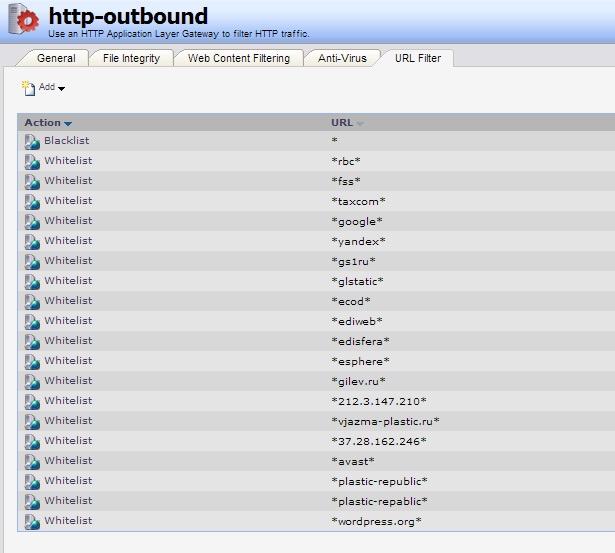The width and height of the screenshot is (615, 553).
Task: Sort by the Action column header
Action: click(x=47, y=123)
